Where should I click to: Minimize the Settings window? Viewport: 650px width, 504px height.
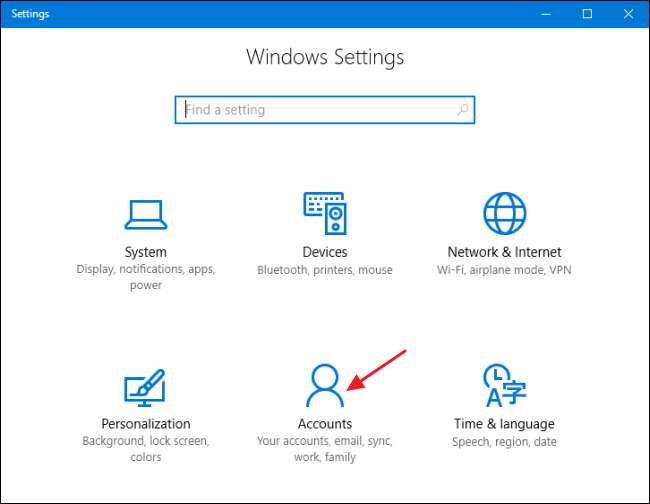point(546,14)
